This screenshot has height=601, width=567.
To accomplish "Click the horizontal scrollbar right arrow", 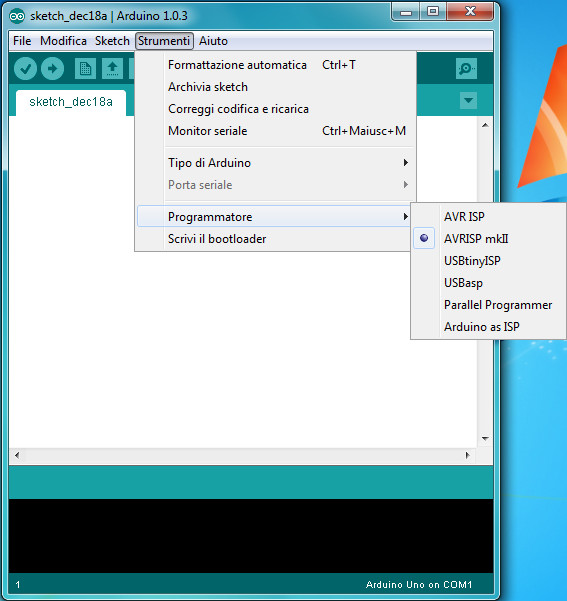I will pos(468,455).
